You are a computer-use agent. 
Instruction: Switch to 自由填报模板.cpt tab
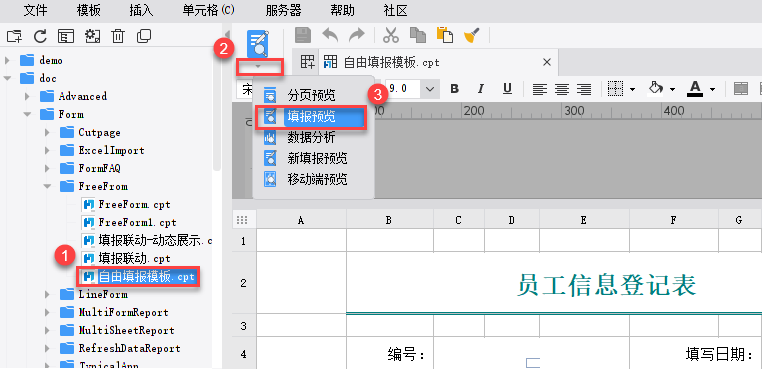[391, 62]
